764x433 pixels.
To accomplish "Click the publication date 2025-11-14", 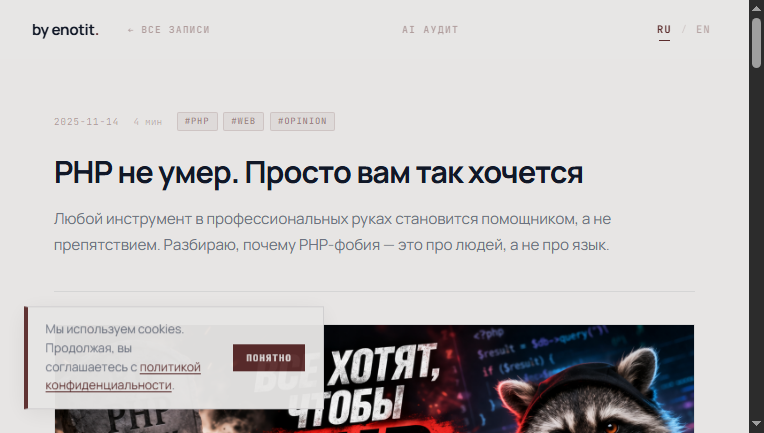I will 86,122.
